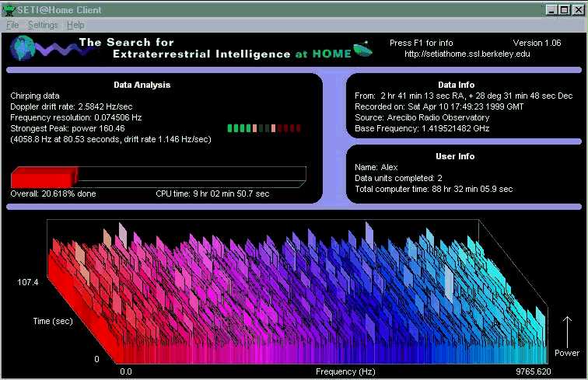Click 'Data units completed: 2'
The image size is (588, 380).
coord(398,178)
